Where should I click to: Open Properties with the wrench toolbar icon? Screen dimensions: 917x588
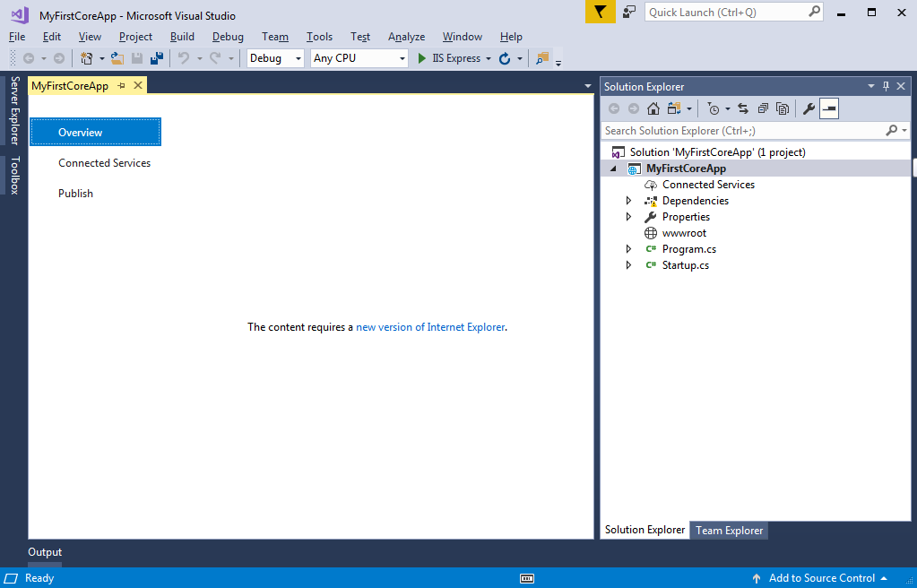[809, 108]
